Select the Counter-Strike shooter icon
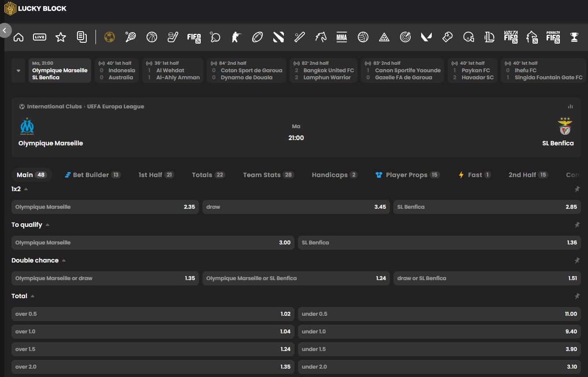Image resolution: width=588 pixels, height=377 pixels. click(236, 37)
